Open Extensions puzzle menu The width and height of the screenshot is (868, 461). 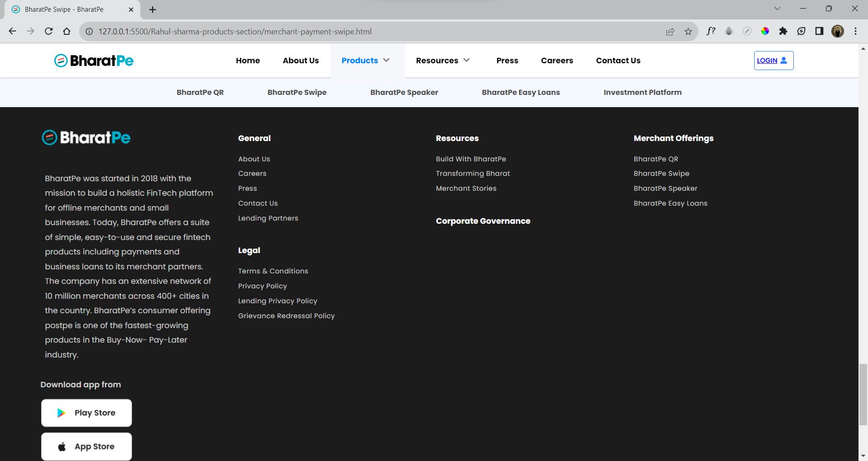pos(783,31)
